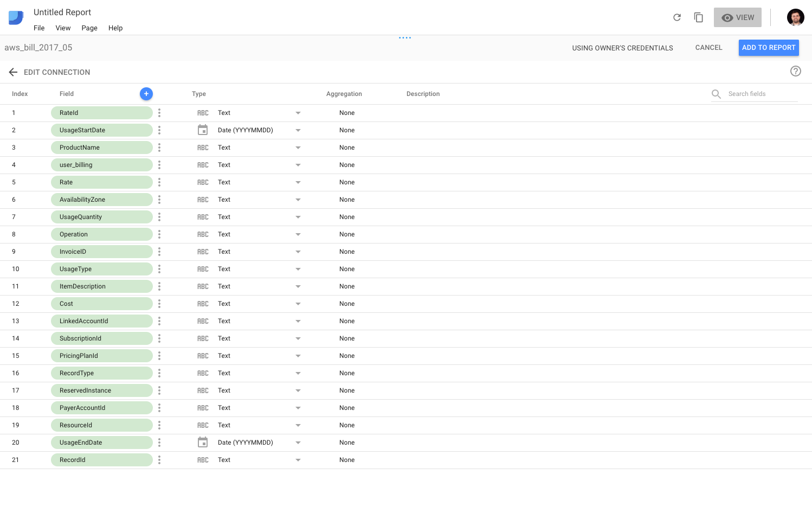Image resolution: width=812 pixels, height=513 pixels.
Task: Click the Untitled Report title
Action: (x=62, y=12)
